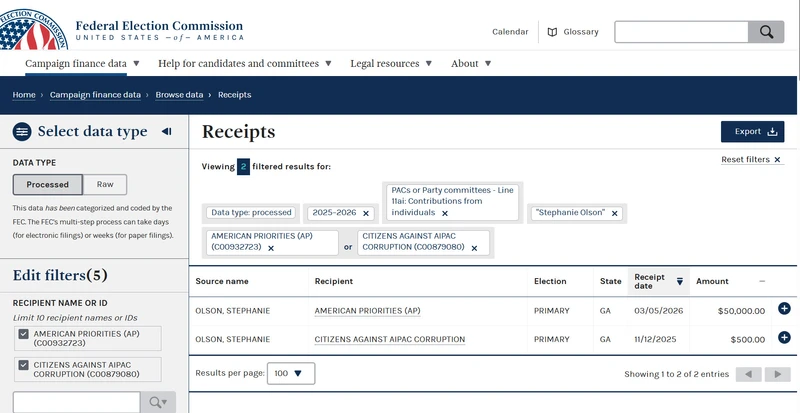Open the About menu
The width and height of the screenshot is (800, 413).
pyautogui.click(x=471, y=63)
